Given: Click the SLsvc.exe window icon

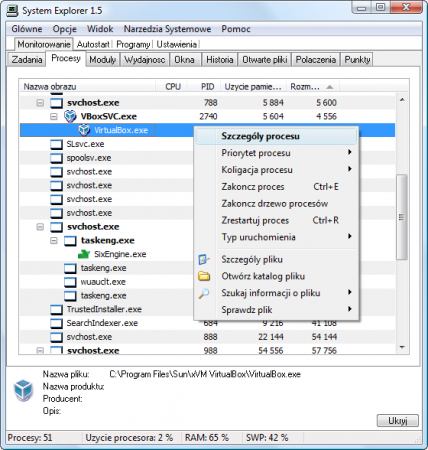Looking at the screenshot, I should pyautogui.click(x=56, y=144).
